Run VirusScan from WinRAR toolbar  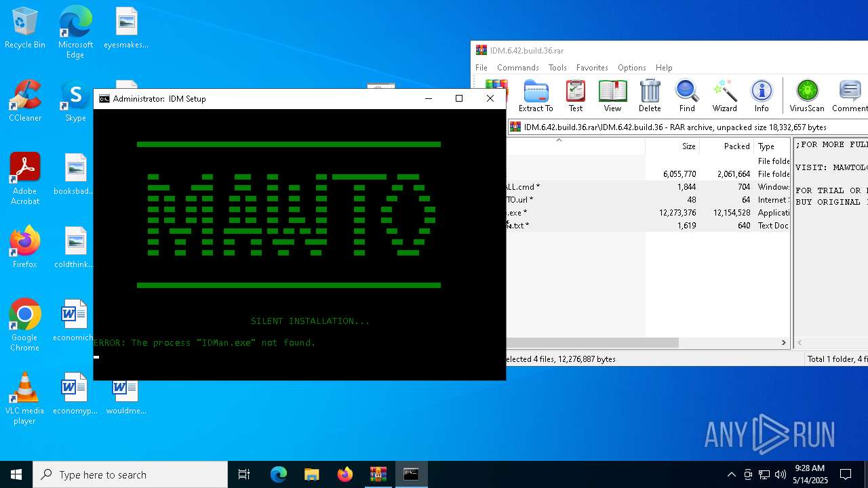pyautogui.click(x=807, y=96)
